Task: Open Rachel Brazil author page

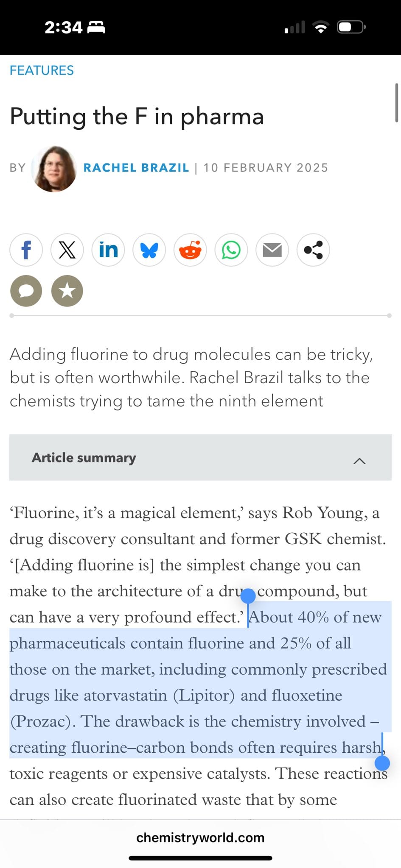Action: pyautogui.click(x=136, y=168)
